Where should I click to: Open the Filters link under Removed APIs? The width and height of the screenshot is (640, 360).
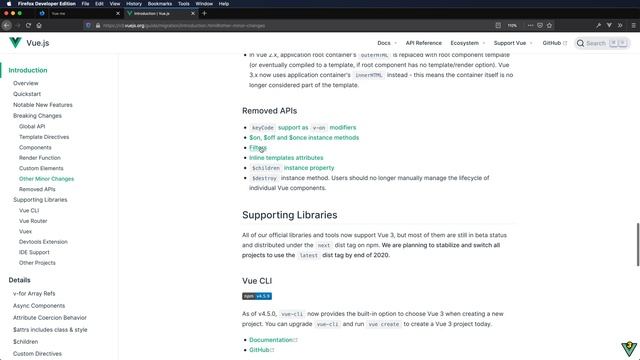[x=258, y=148]
